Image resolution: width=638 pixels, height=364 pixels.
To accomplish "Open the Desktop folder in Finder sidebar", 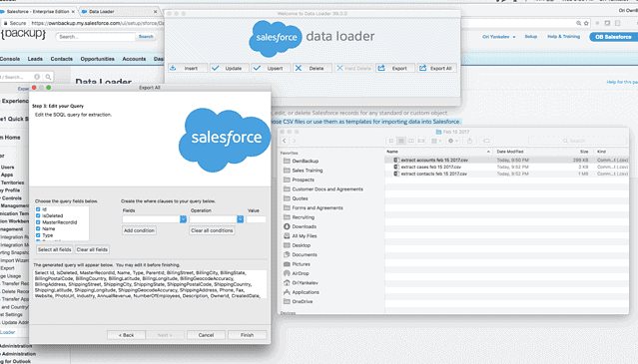I will tap(301, 245).
